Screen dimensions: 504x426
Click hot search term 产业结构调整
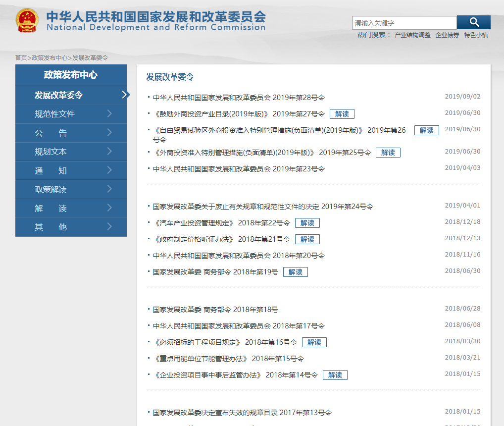click(412, 35)
